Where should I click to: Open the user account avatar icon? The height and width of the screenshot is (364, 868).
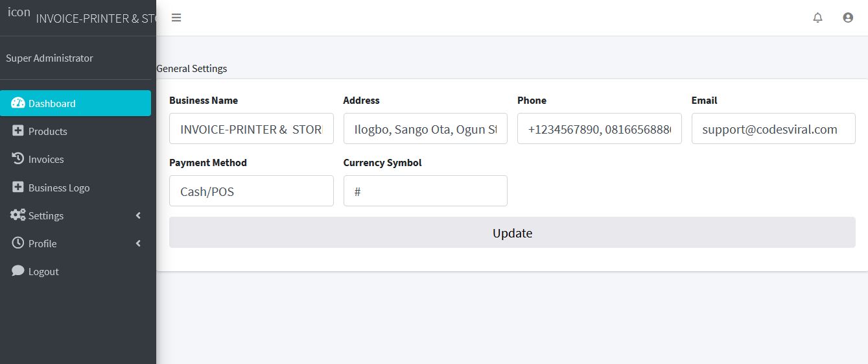coord(848,18)
